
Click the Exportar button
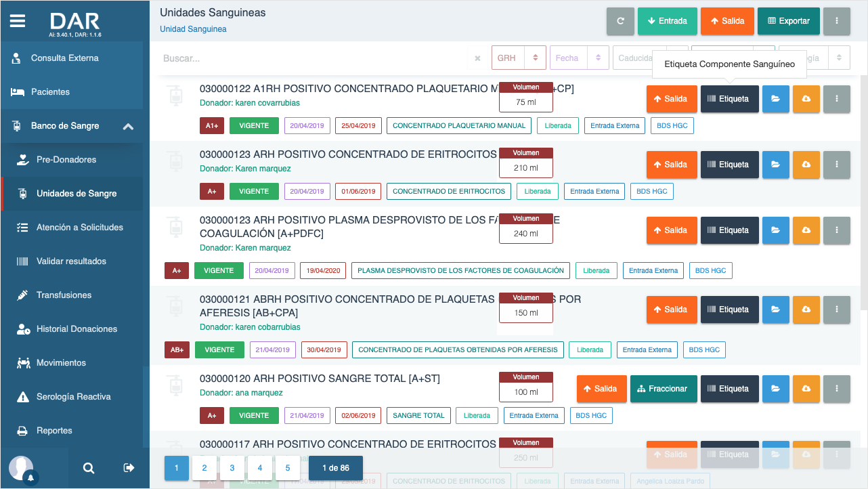point(789,21)
